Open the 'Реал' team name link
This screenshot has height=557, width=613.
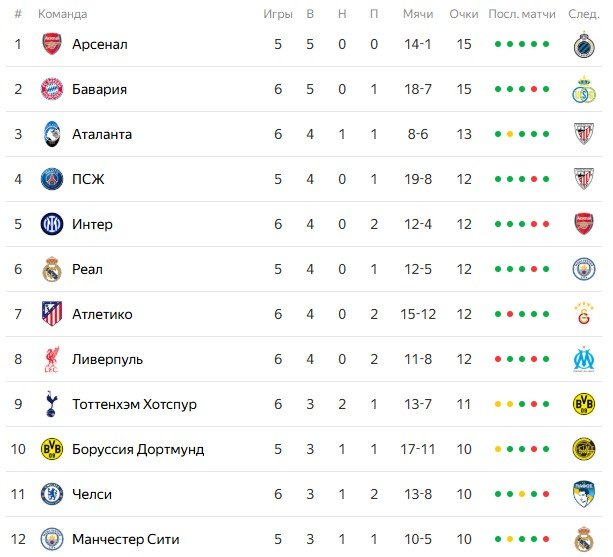coord(87,269)
